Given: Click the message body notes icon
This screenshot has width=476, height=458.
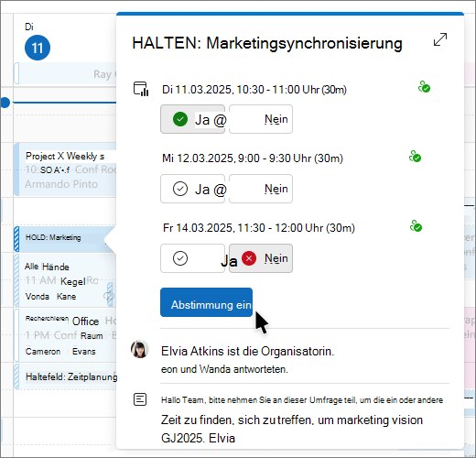Looking at the screenshot, I should (140, 399).
